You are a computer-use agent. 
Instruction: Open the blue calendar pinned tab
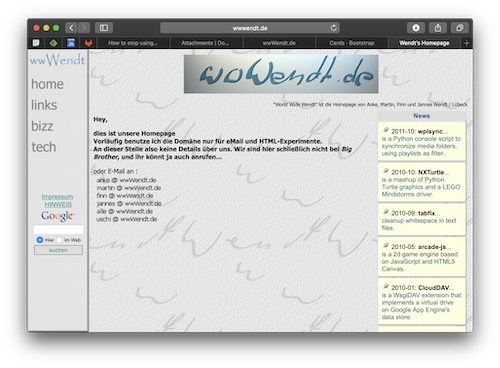pos(71,43)
